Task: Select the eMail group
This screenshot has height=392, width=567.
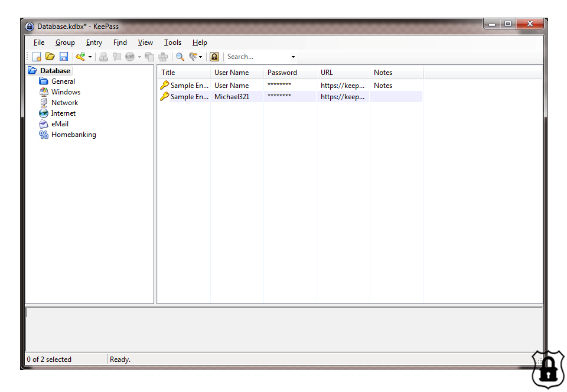Action: 60,124
